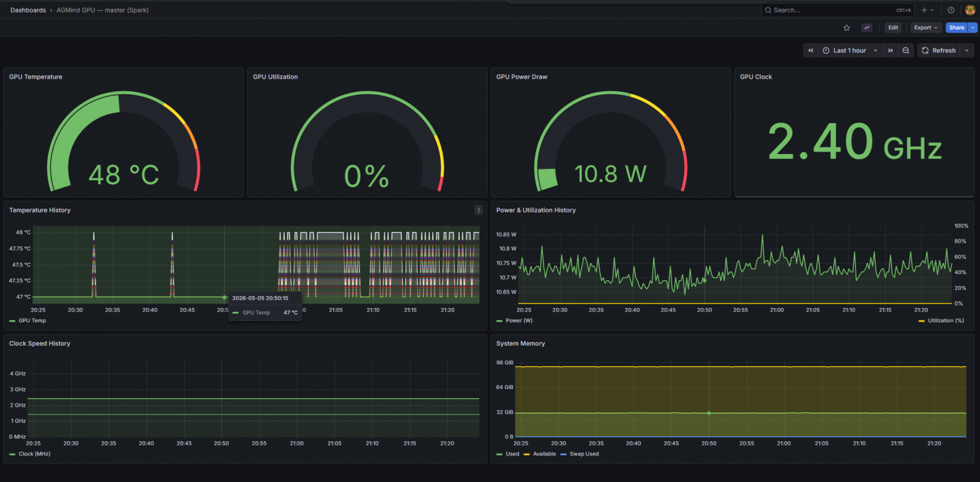Open Clock Speed History panel title

coord(40,344)
